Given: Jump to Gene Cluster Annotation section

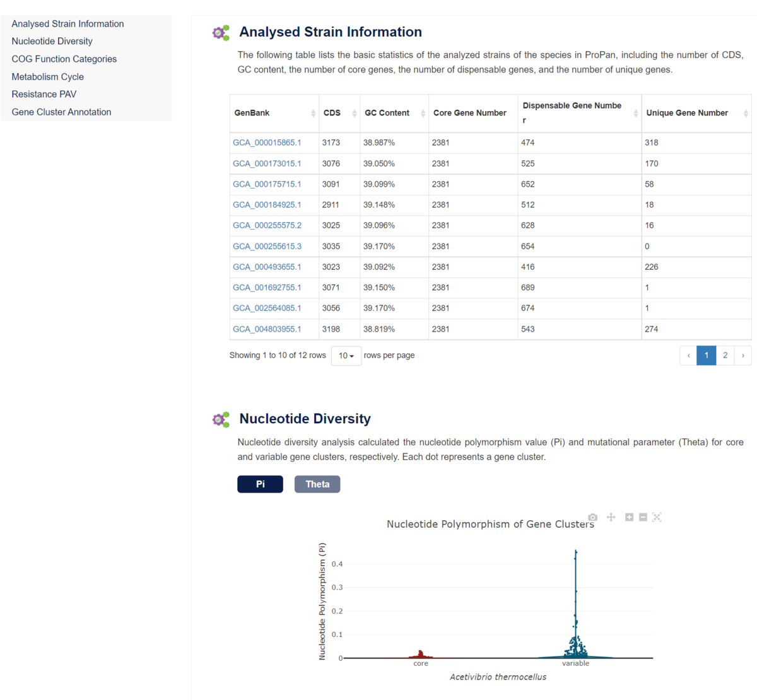Looking at the screenshot, I should point(61,112).
